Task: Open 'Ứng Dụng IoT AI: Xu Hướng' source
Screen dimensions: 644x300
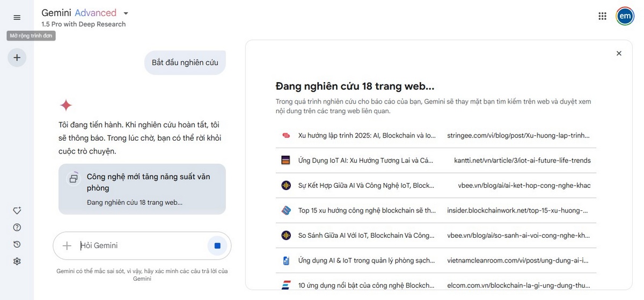Action: click(365, 160)
